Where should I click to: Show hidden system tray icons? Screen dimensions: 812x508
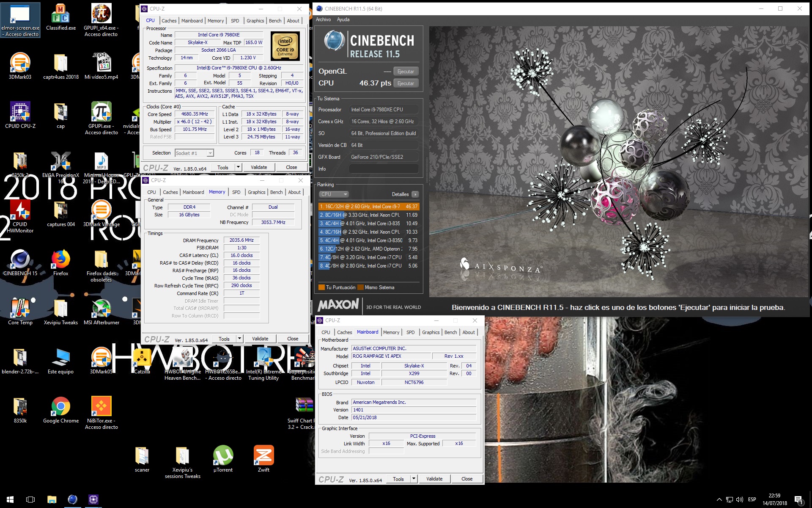719,500
